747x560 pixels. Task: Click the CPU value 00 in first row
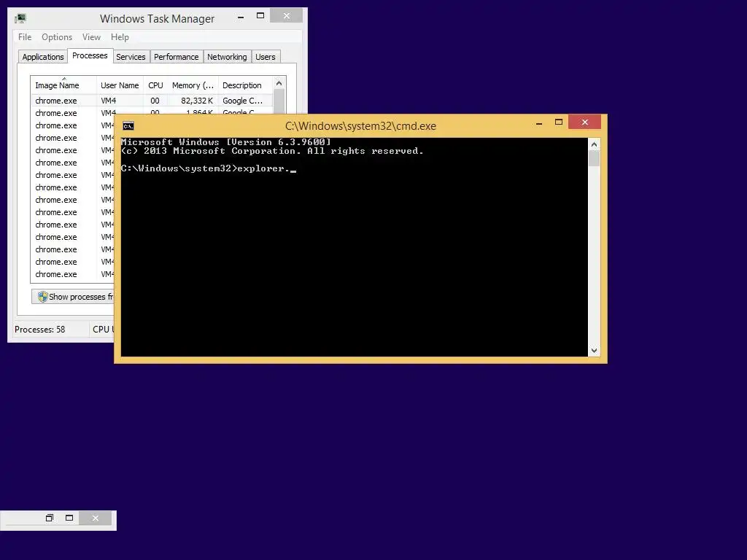point(155,101)
